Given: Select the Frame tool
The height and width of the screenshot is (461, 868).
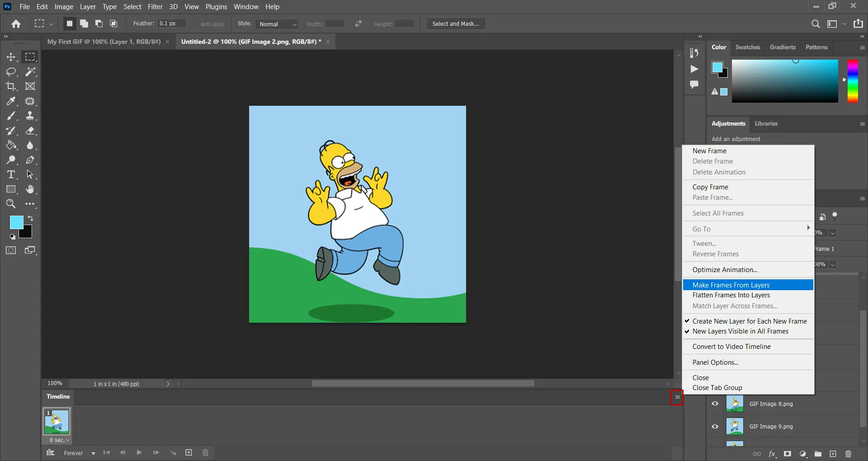Looking at the screenshot, I should (30, 86).
